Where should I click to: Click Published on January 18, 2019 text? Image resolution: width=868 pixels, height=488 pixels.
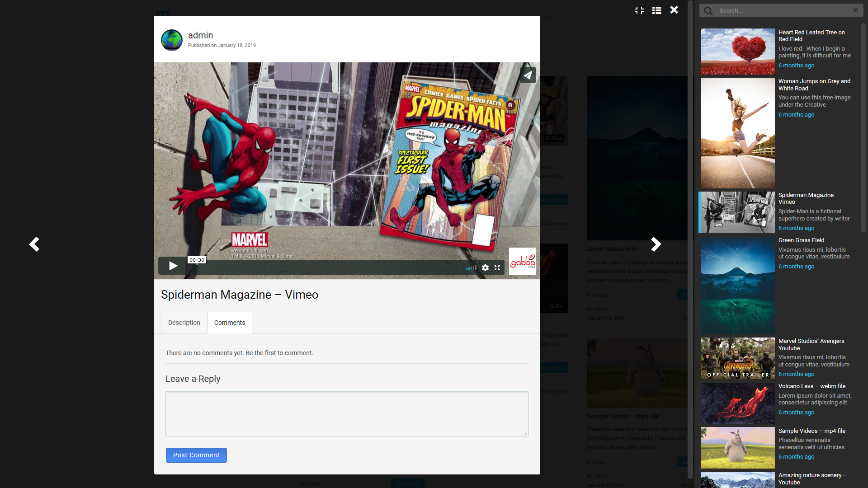(222, 45)
